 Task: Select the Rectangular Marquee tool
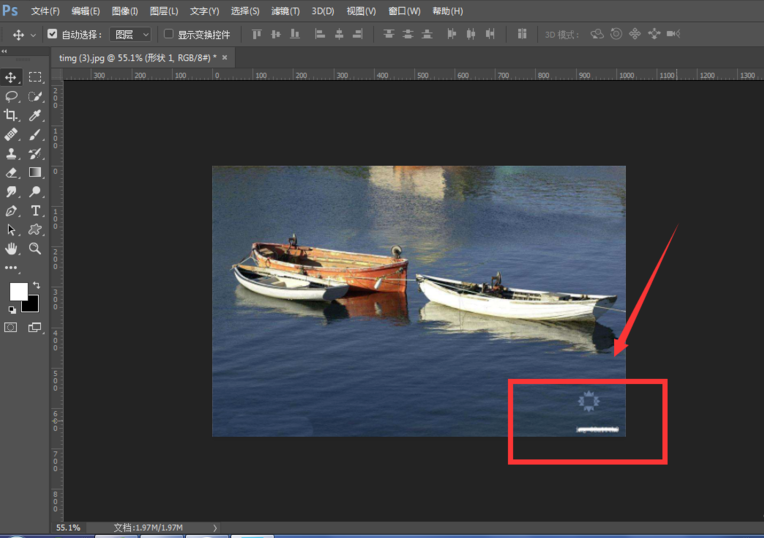click(x=35, y=77)
